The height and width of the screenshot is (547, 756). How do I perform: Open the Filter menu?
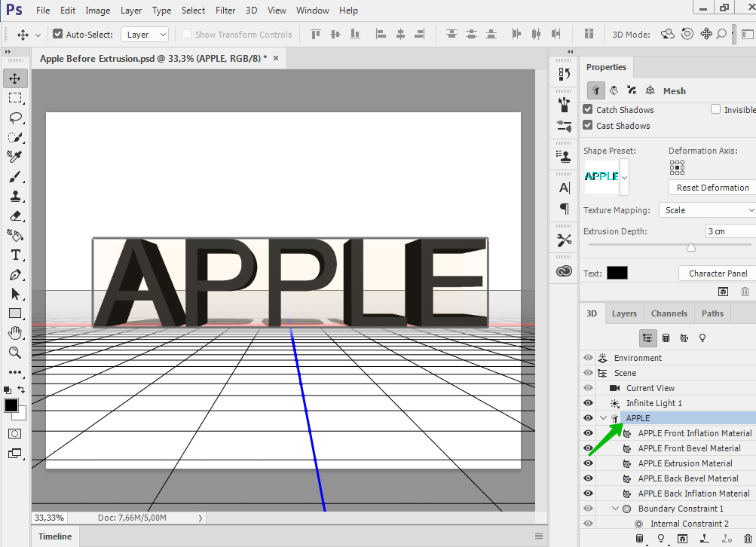pos(225,11)
